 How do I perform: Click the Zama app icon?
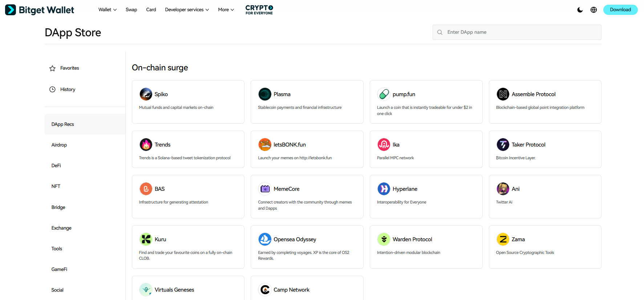click(x=503, y=239)
